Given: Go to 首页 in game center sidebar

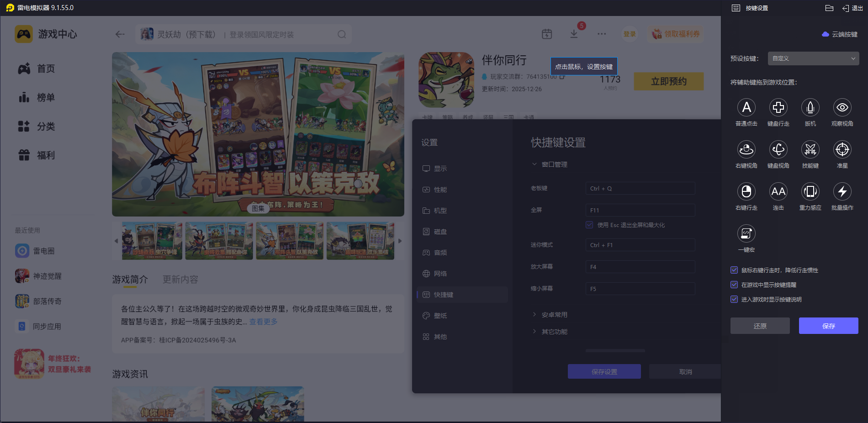Looking at the screenshot, I should tap(37, 69).
